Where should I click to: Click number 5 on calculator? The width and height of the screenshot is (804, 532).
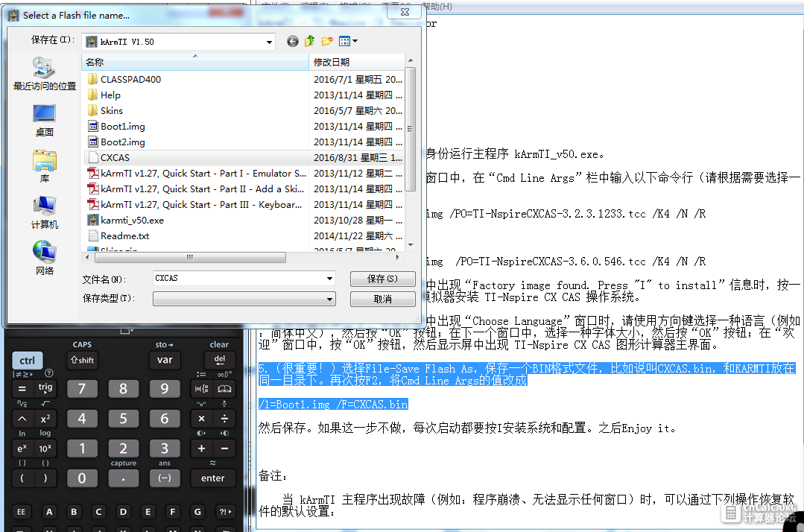pyautogui.click(x=123, y=418)
